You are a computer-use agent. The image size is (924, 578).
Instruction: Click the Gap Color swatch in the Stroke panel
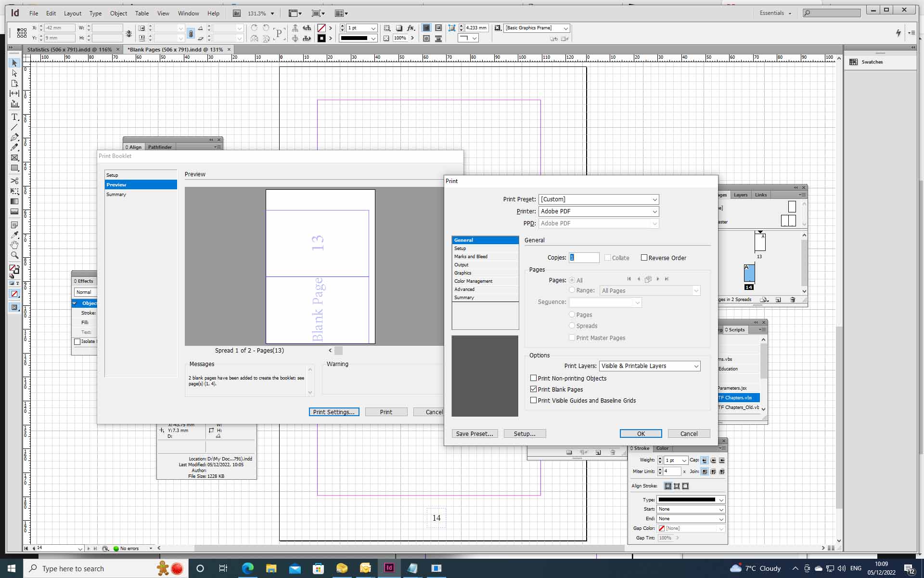(662, 528)
